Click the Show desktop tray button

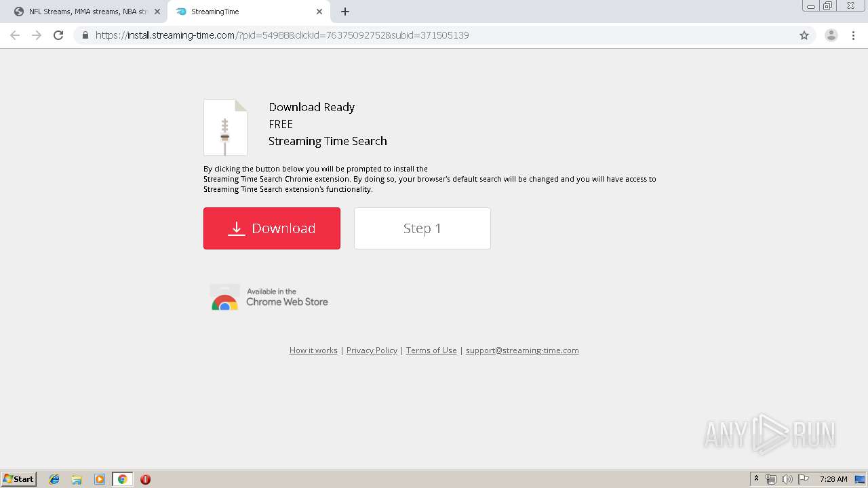pos(860,479)
